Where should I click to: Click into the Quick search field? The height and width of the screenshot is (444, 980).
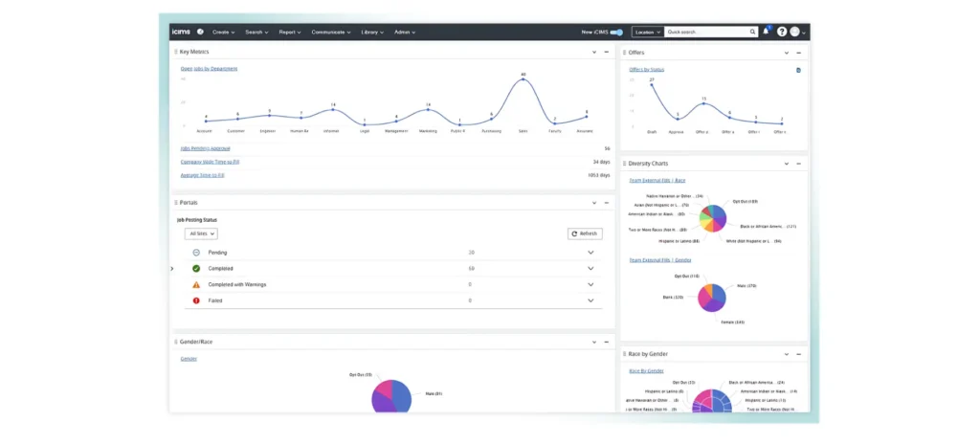coord(703,32)
